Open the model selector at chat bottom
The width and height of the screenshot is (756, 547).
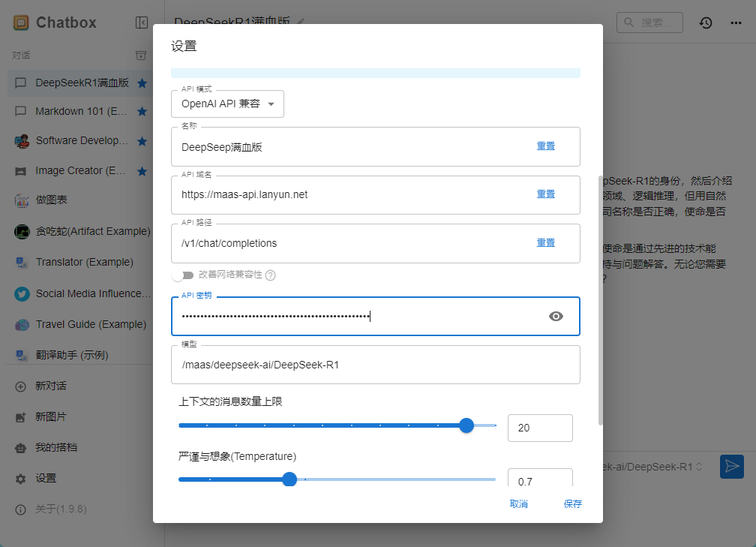654,467
